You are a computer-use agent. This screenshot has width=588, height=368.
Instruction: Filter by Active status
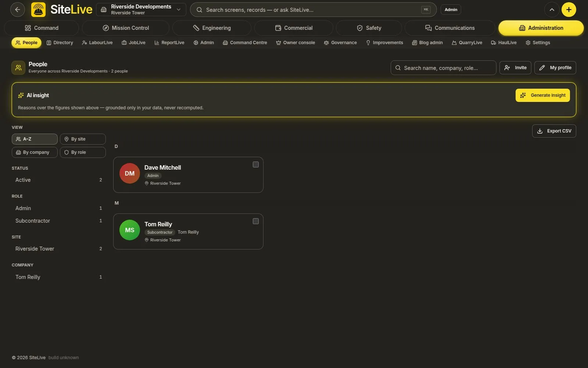coord(58,180)
